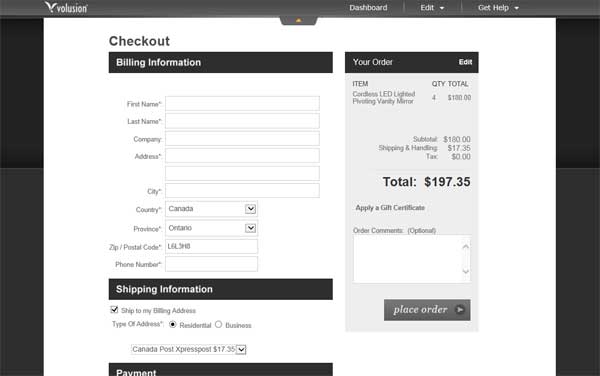Click the place order button
This screenshot has height=376, width=600.
[x=427, y=310]
